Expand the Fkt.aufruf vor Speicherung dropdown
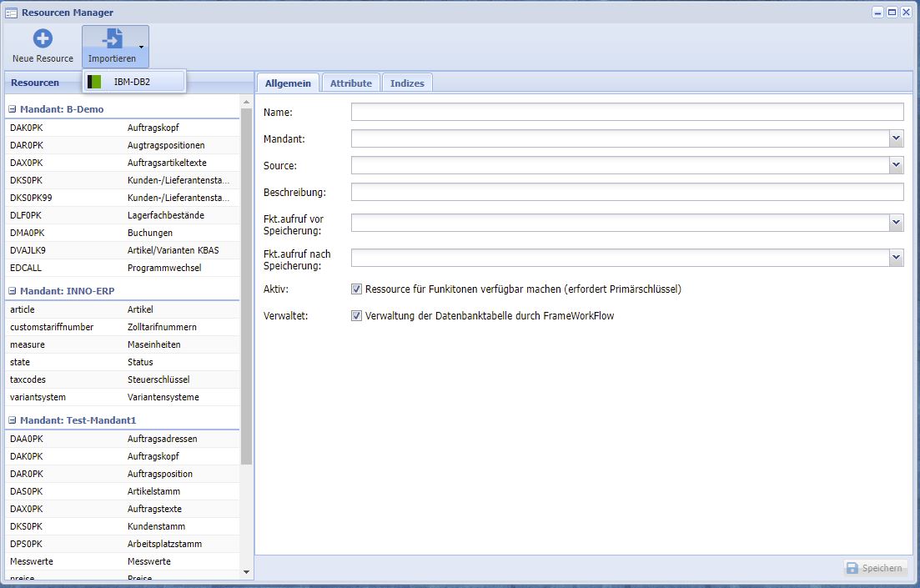 pyautogui.click(x=896, y=223)
